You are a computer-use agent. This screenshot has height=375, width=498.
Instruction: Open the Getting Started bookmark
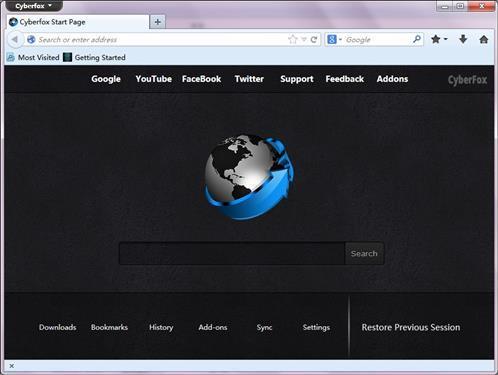94,57
